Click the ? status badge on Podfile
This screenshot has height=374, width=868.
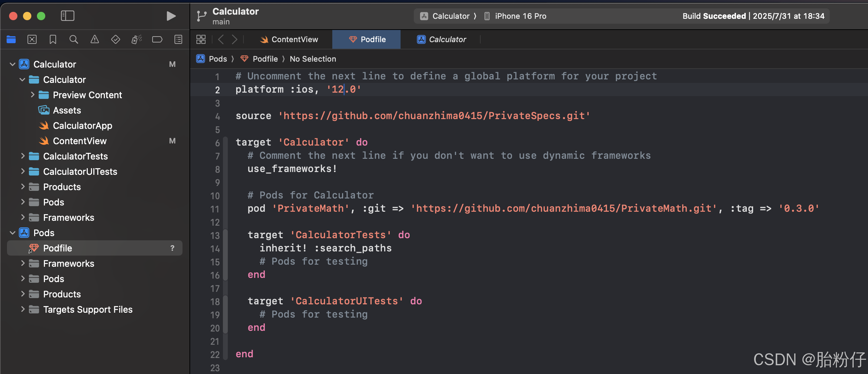172,248
